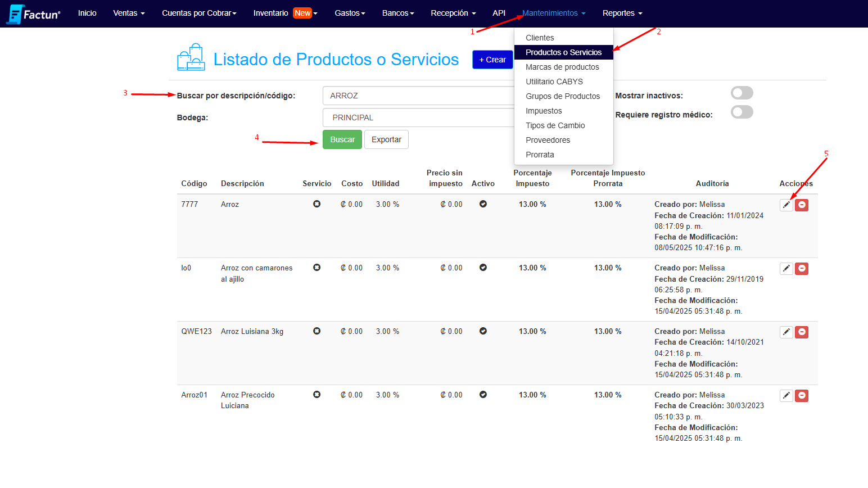
Task: Click active status icon for Arroz Precocido Luiciana
Action: point(483,395)
